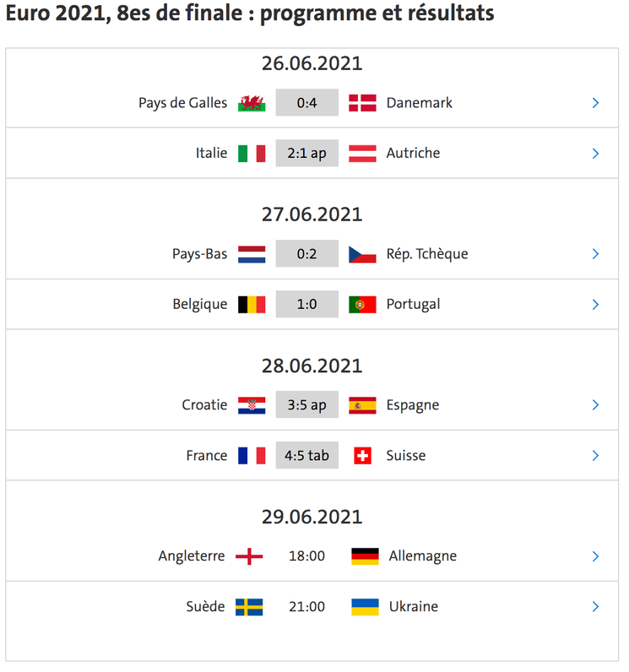The height and width of the screenshot is (672, 629).
Task: Click the Sweden flag icon
Action: pyautogui.click(x=249, y=607)
